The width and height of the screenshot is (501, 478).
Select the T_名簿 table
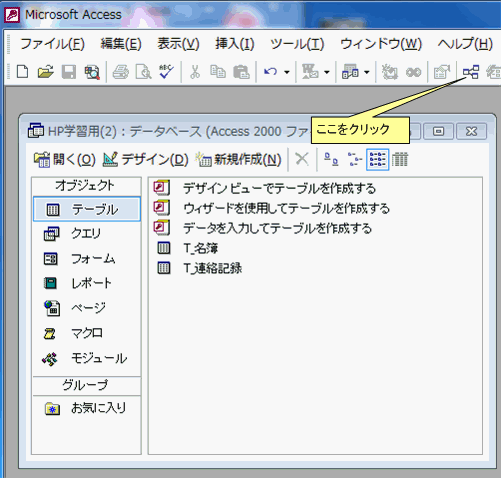[x=188, y=248]
